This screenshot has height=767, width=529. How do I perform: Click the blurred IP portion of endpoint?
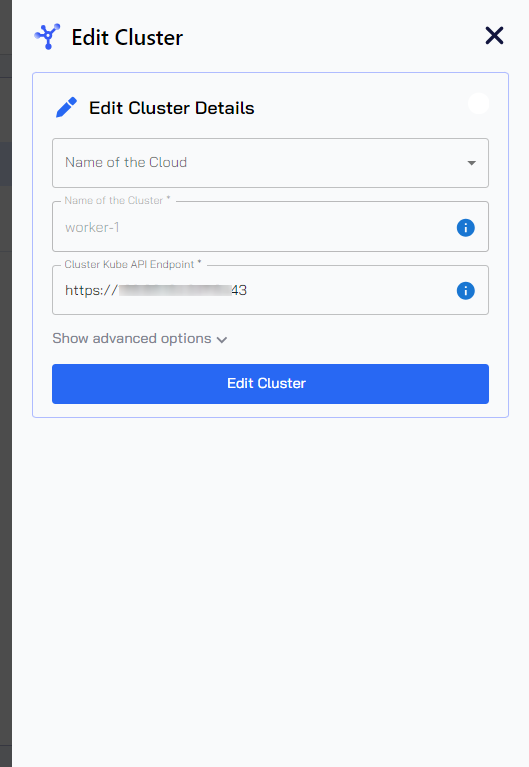(175, 290)
